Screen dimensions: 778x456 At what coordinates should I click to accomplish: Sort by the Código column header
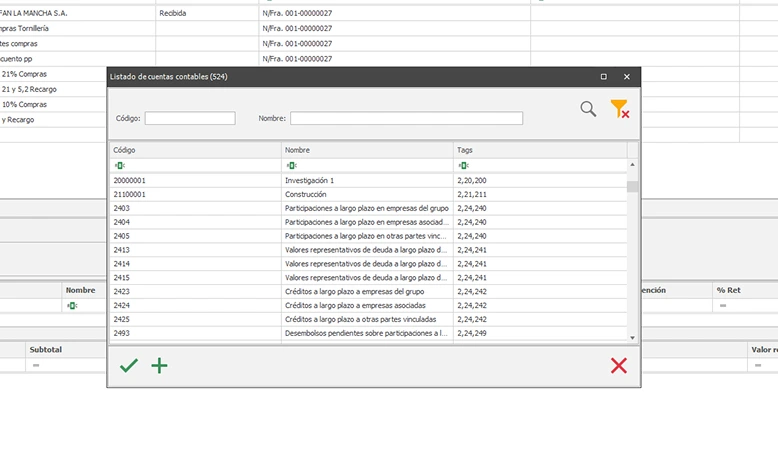coord(195,150)
